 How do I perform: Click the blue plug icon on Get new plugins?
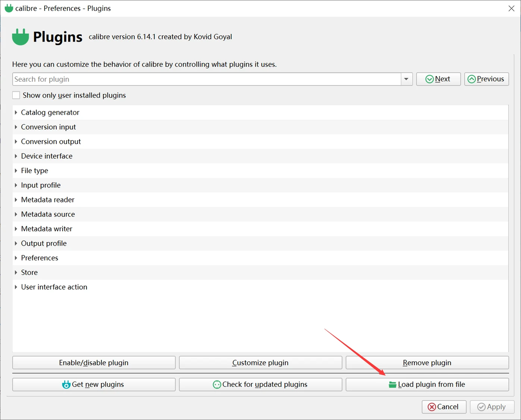(66, 385)
